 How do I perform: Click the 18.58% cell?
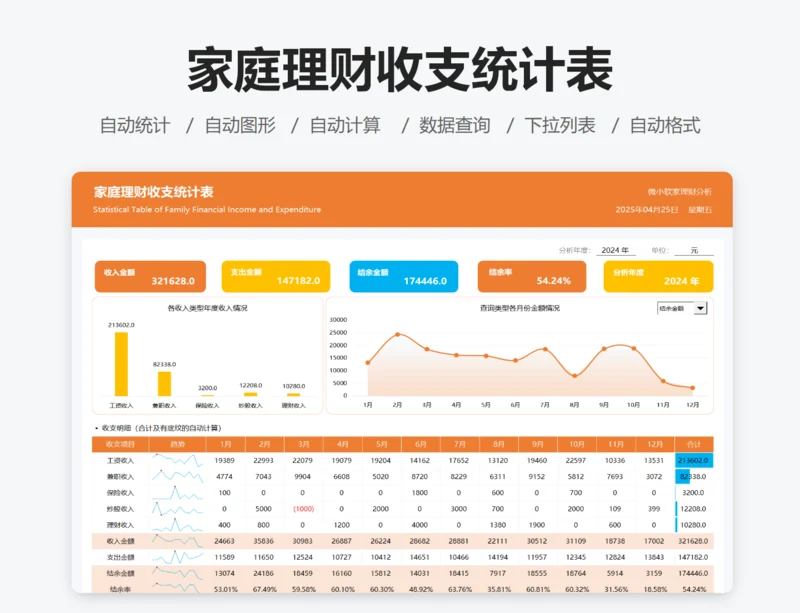[x=655, y=589]
